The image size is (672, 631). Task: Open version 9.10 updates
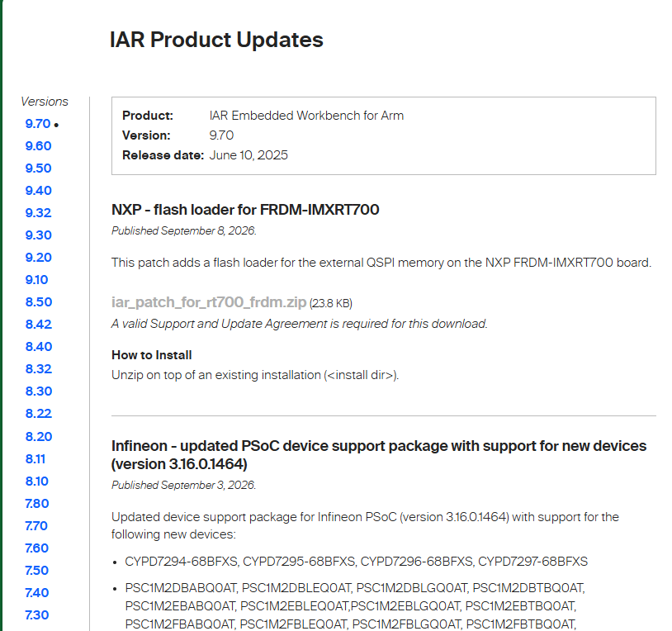click(36, 280)
